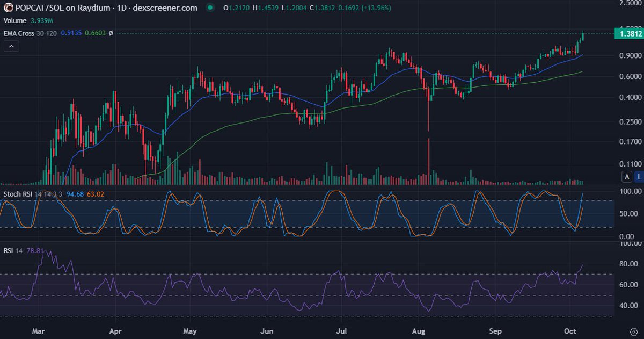Screen dimensions: 644x339
Task: Click the green market status dot
Action: tap(210, 8)
